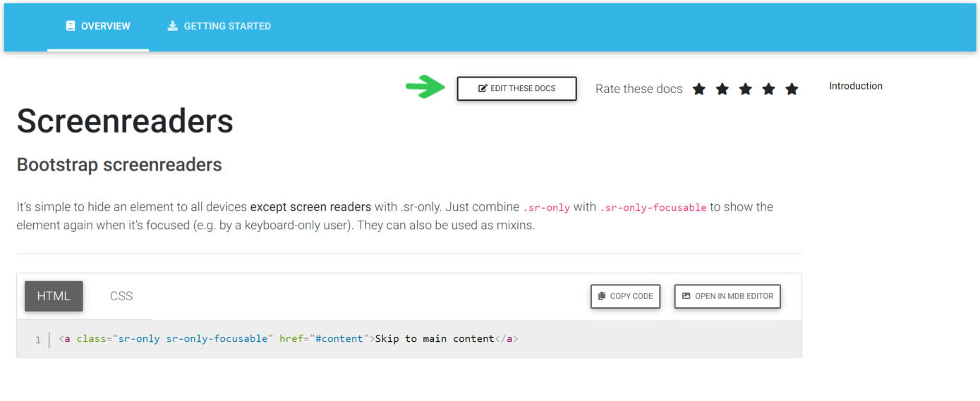Jump to Introduction in the side navigation
Screen dimensions: 980x401
(x=856, y=86)
